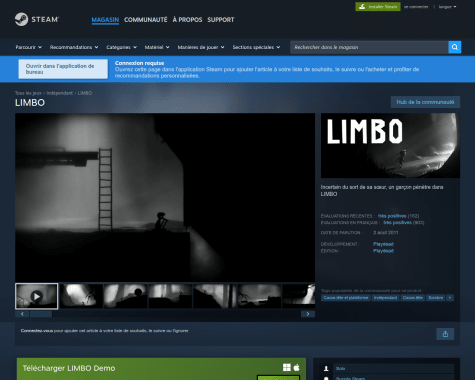The height and width of the screenshot is (380, 475).
Task: Click Indépendant breadcrumb link
Action: click(59, 93)
